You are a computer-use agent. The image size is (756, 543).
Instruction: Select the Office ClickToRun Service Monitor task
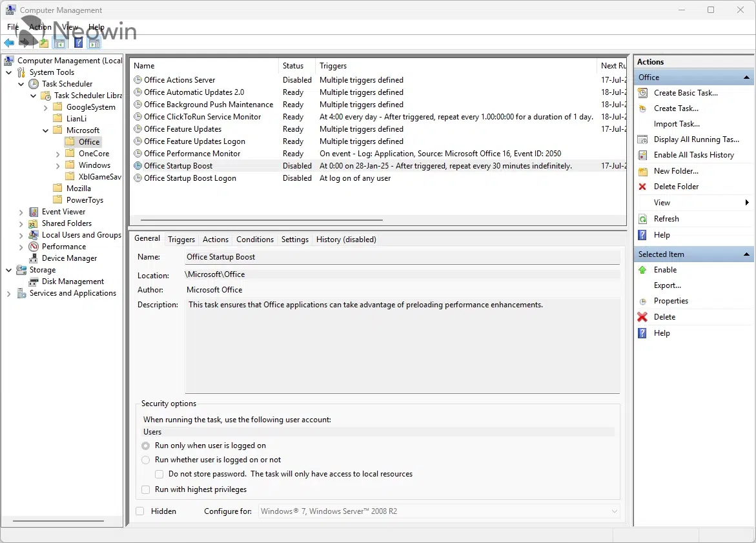pos(202,117)
